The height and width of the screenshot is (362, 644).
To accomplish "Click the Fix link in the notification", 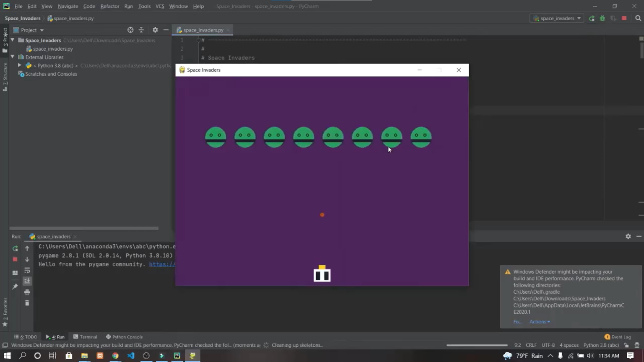I will (517, 322).
